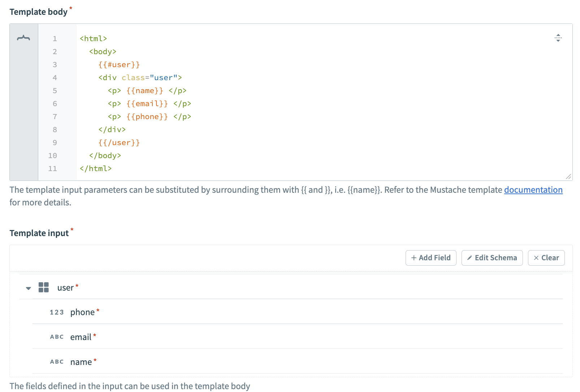Click the ABC string-type icon for email
This screenshot has width=580, height=392.
56,336
